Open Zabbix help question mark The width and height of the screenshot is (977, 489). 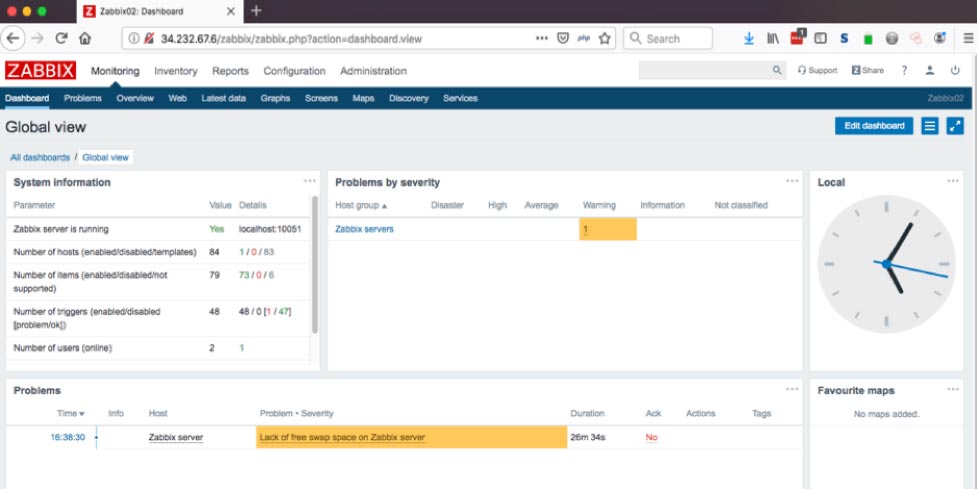904,70
